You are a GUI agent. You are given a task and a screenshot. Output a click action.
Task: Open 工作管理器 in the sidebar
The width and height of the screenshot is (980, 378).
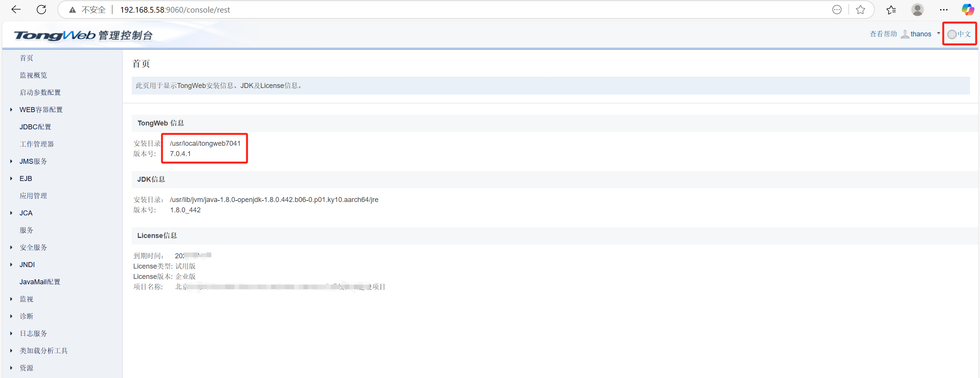37,144
